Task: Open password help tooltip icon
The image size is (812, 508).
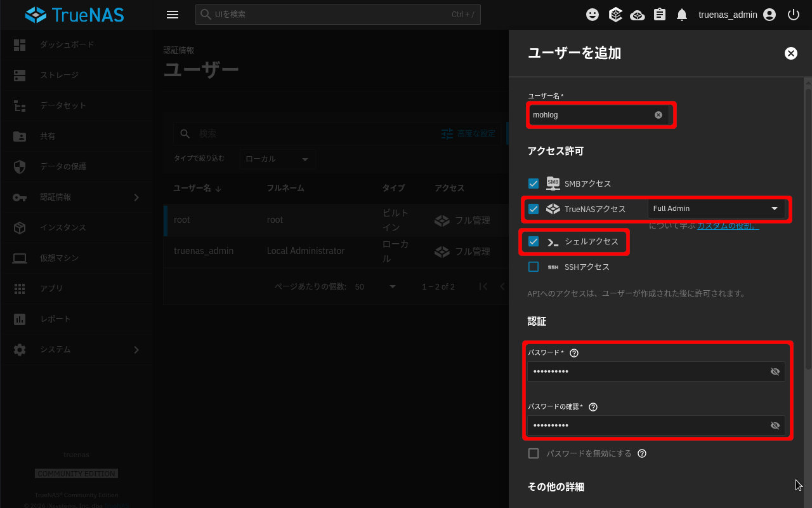Action: click(x=574, y=353)
